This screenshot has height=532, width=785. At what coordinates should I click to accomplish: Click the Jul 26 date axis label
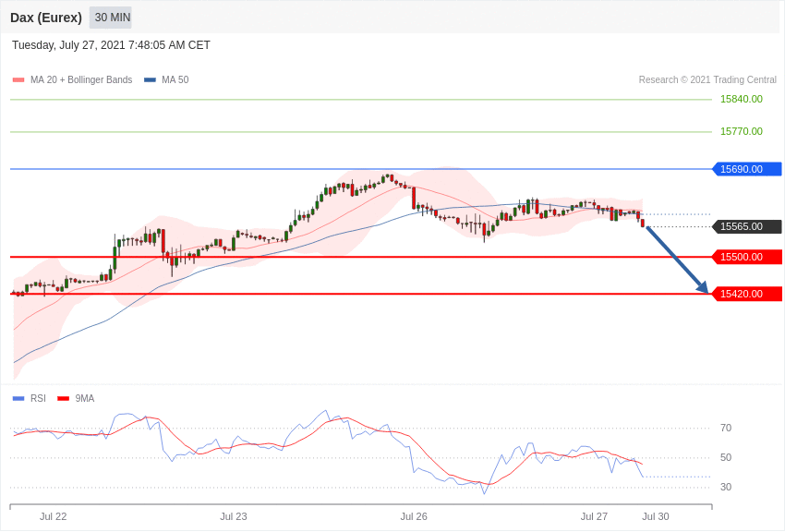click(414, 516)
